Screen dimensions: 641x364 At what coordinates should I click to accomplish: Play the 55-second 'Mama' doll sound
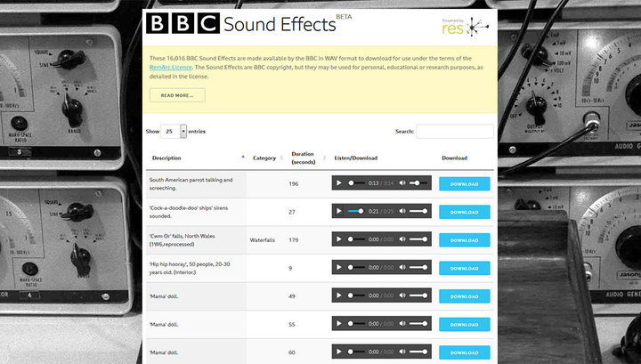click(x=339, y=324)
